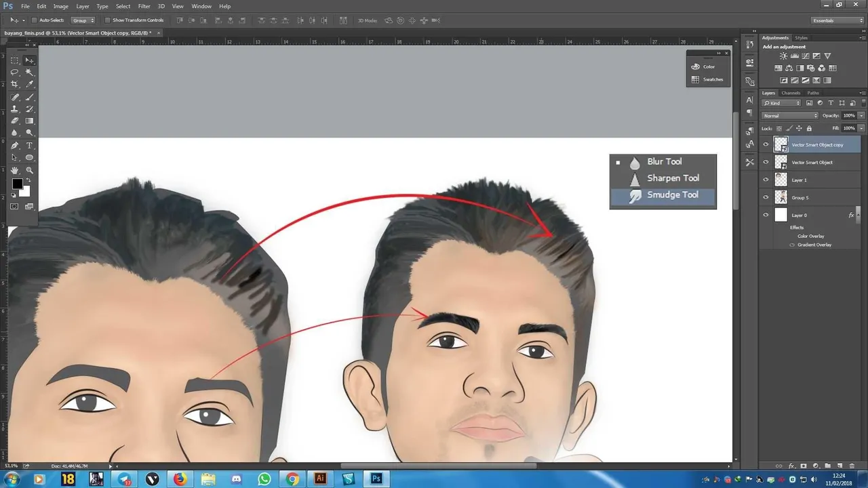The width and height of the screenshot is (868, 488).
Task: Click the foreground color swatch
Action: coord(17,184)
